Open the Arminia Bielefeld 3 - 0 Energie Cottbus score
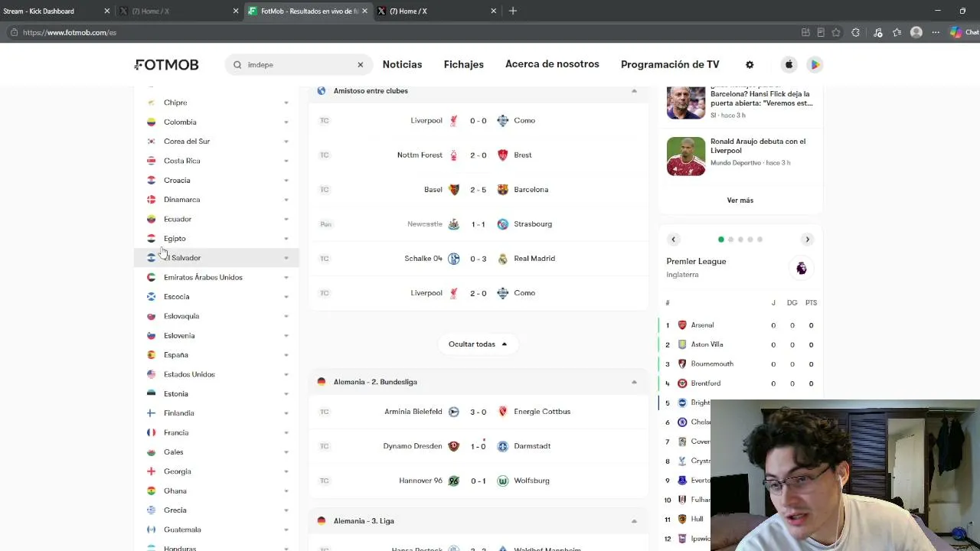 tap(479, 412)
